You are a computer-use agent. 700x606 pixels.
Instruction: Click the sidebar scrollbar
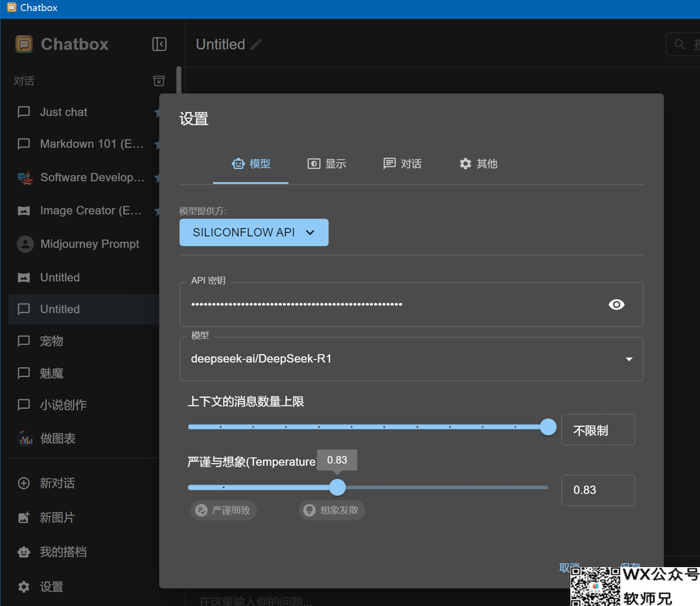coord(179,80)
